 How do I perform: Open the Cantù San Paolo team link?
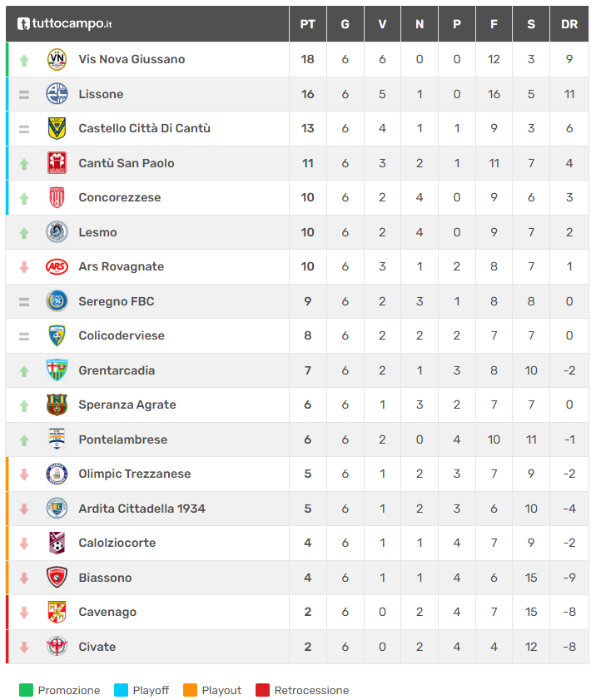(x=127, y=163)
